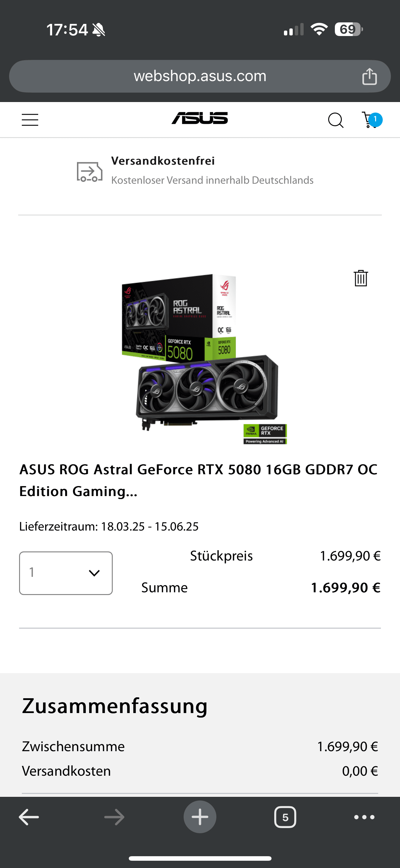Screen dimensions: 400x868
Task: Tap the GeForce RTX badge on image
Action: 265,434
